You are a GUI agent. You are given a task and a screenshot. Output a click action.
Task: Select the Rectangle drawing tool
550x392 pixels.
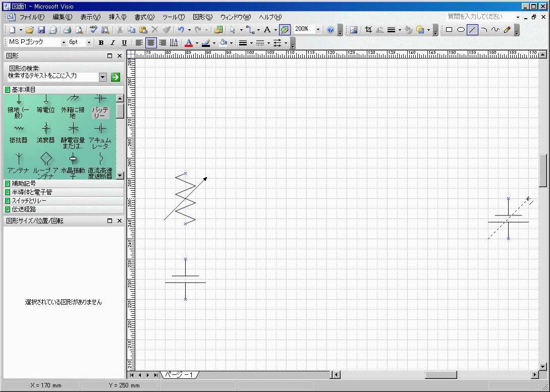pyautogui.click(x=449, y=30)
